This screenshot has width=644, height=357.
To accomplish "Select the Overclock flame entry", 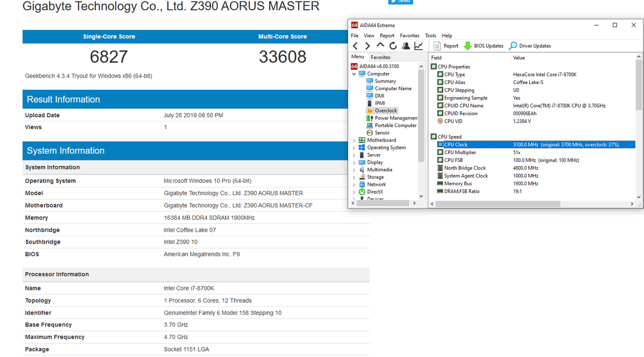I will pos(382,111).
